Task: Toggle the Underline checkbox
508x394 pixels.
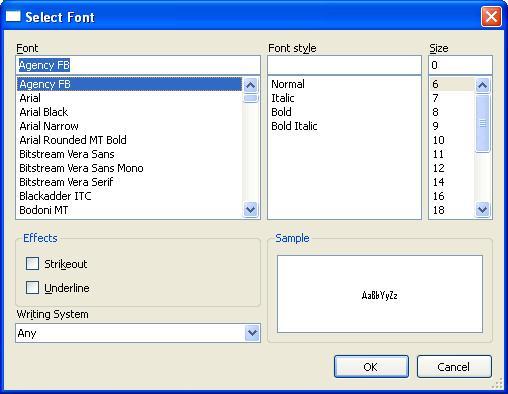Action: (x=32, y=287)
